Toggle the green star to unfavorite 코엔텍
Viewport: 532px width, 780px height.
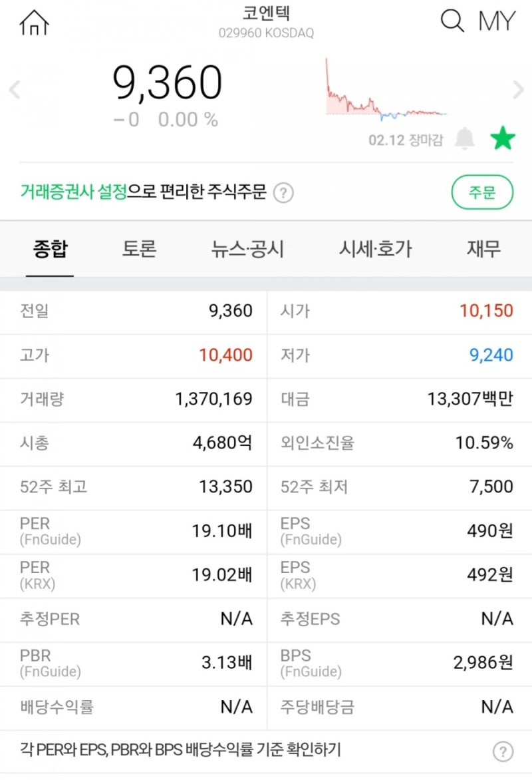pyautogui.click(x=503, y=138)
